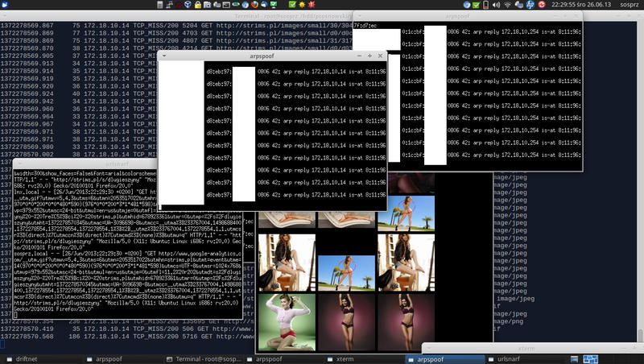Click the yellow padlock panel icon
This screenshot has height=364, width=644.
pos(197,5)
